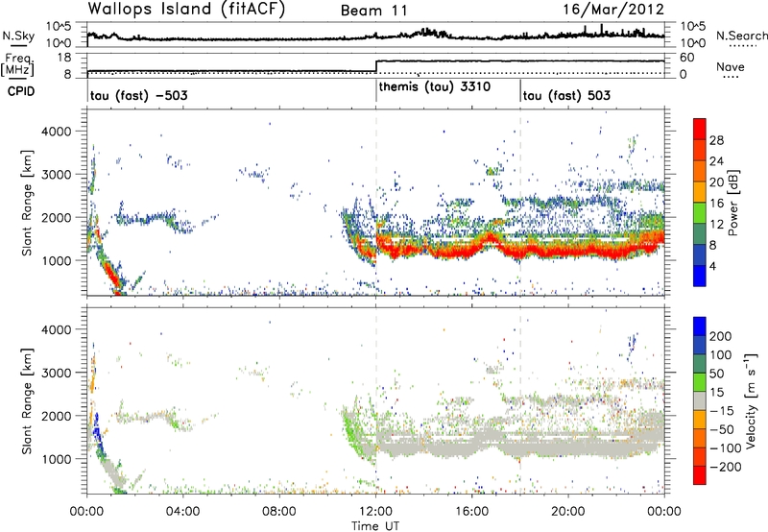The image size is (768, 532).
Task: Click the strong red backscatter band near 16:00
Action: click(x=472, y=249)
